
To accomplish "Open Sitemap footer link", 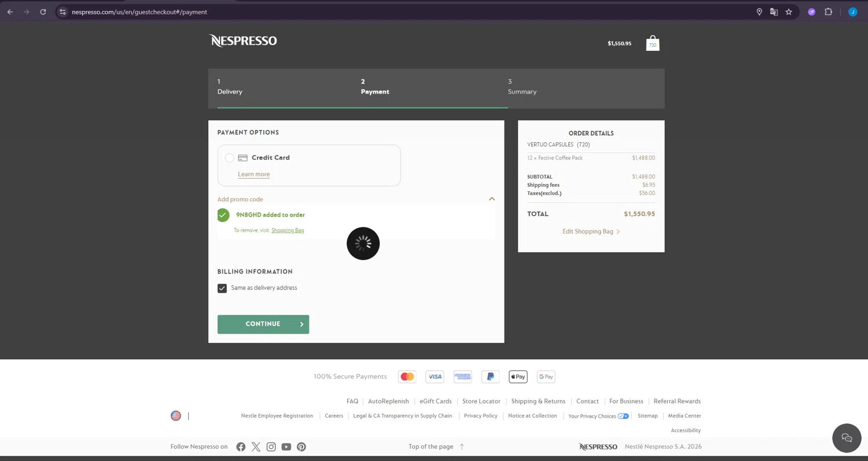I will click(x=648, y=416).
